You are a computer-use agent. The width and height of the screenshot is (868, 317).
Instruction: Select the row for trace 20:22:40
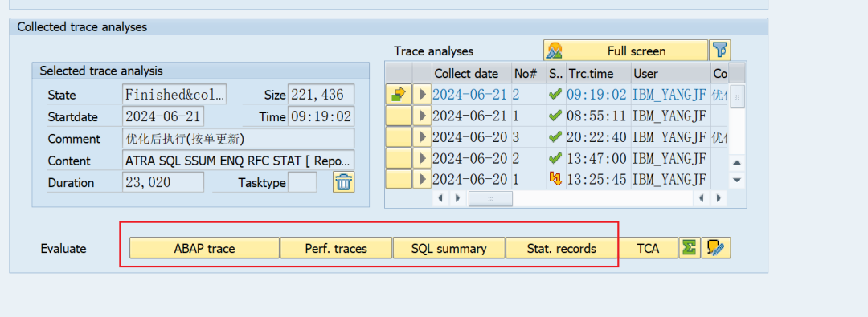tap(399, 137)
